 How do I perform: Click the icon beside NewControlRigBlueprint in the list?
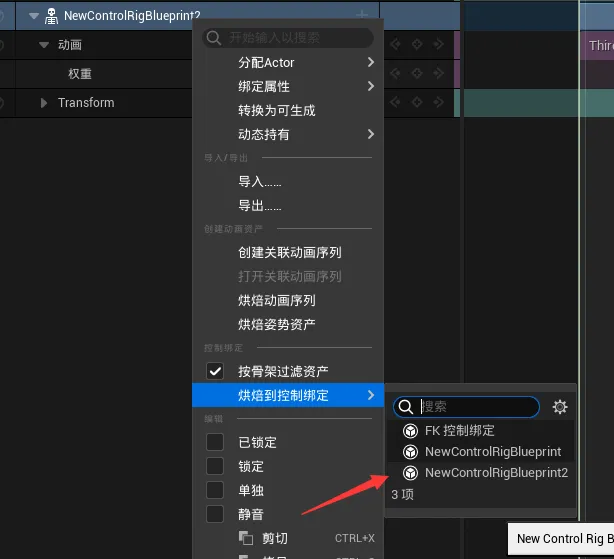(x=410, y=452)
